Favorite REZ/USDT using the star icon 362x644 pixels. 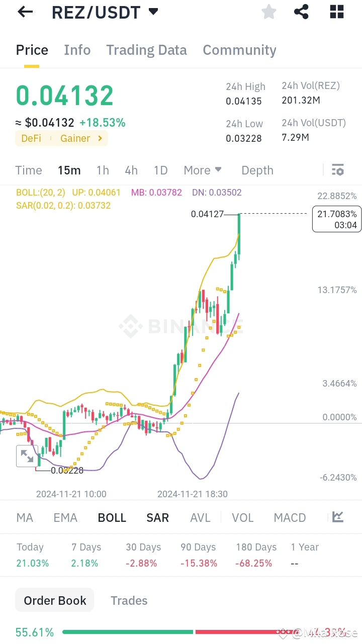[268, 12]
